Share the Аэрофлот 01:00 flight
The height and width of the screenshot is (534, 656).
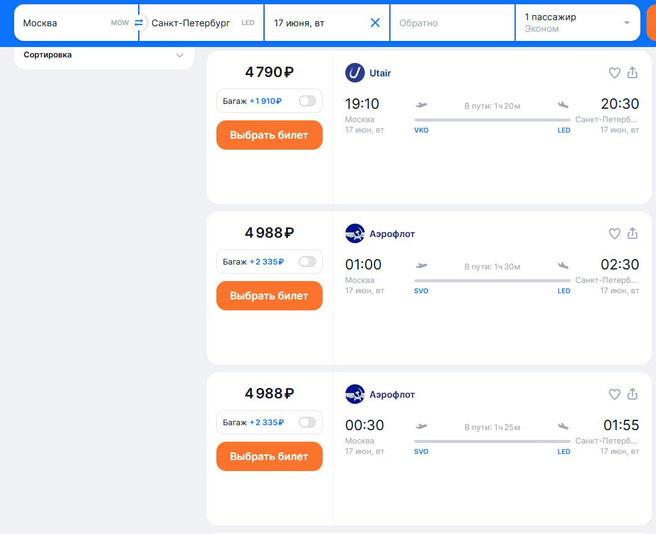click(x=632, y=234)
